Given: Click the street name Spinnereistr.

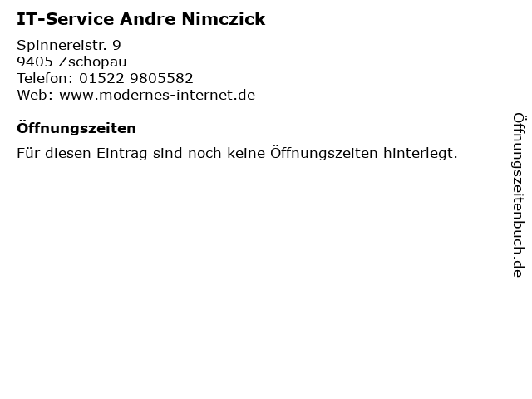Looking at the screenshot, I should pyautogui.click(x=62, y=46).
